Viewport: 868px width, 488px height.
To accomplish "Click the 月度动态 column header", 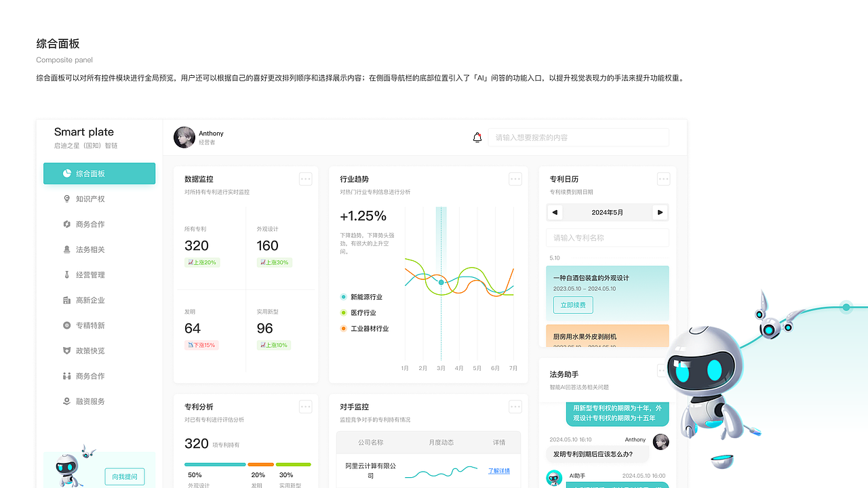I will (x=441, y=443).
